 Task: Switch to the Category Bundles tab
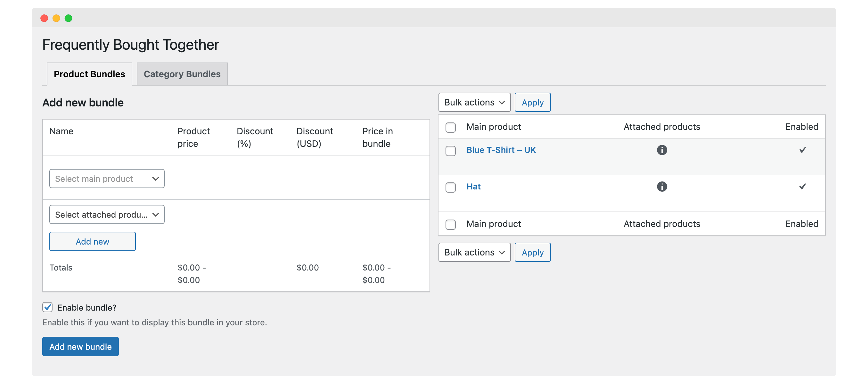coord(182,74)
